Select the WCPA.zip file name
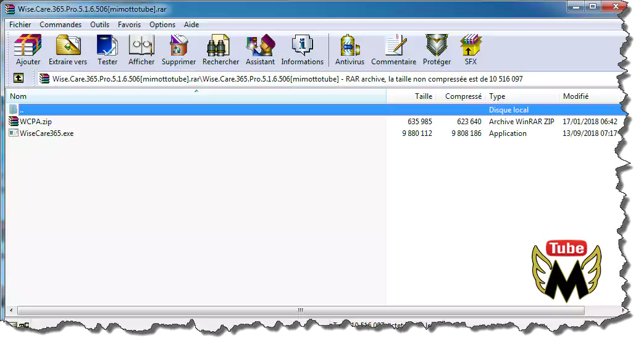 point(36,122)
